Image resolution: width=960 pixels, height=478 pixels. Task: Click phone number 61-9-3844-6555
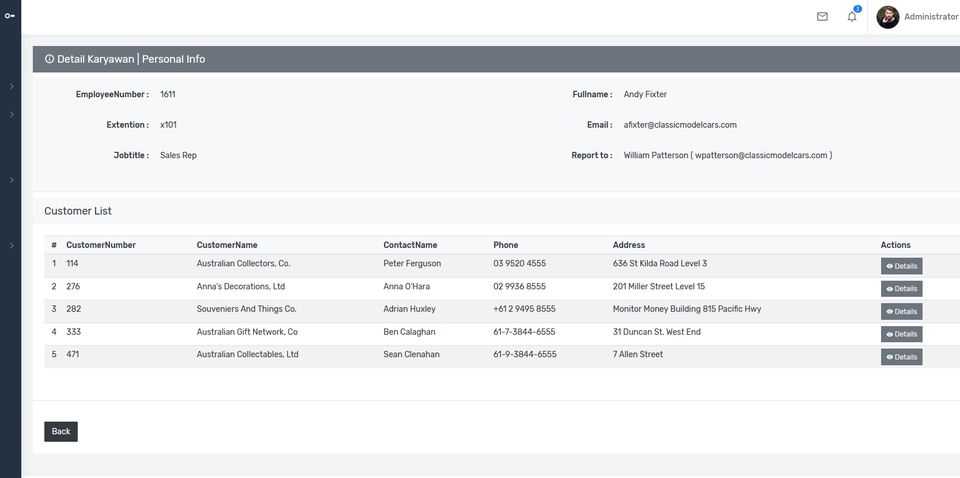(525, 354)
